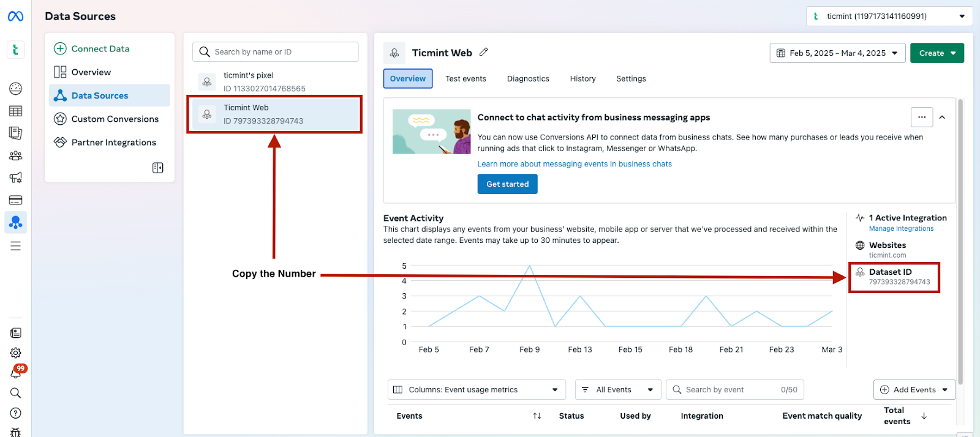Switch to the Test events tab
The width and height of the screenshot is (980, 437).
[x=466, y=78]
